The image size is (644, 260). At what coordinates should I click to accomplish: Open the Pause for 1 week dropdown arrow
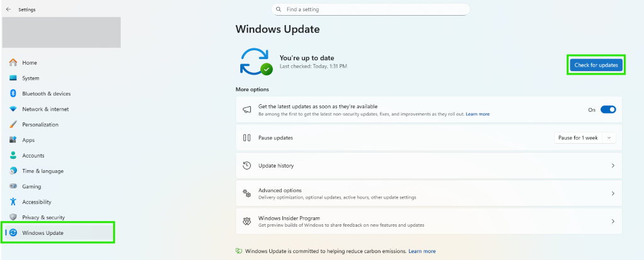click(609, 138)
